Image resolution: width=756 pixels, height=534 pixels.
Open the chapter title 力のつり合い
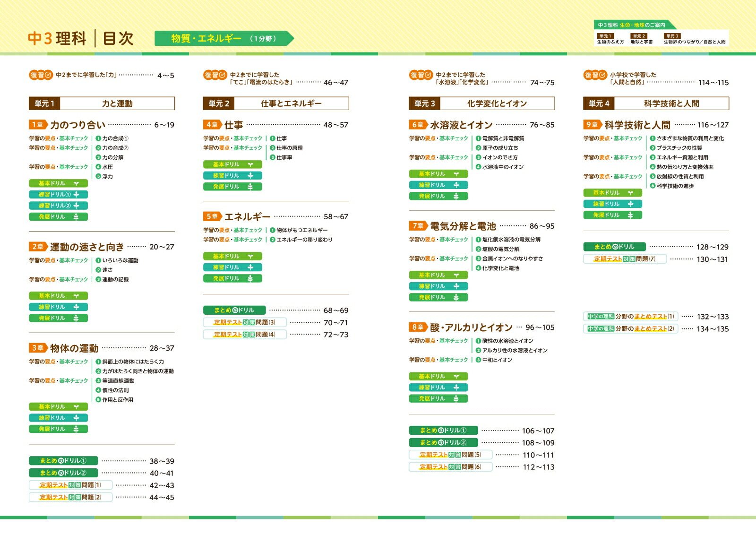(x=78, y=125)
